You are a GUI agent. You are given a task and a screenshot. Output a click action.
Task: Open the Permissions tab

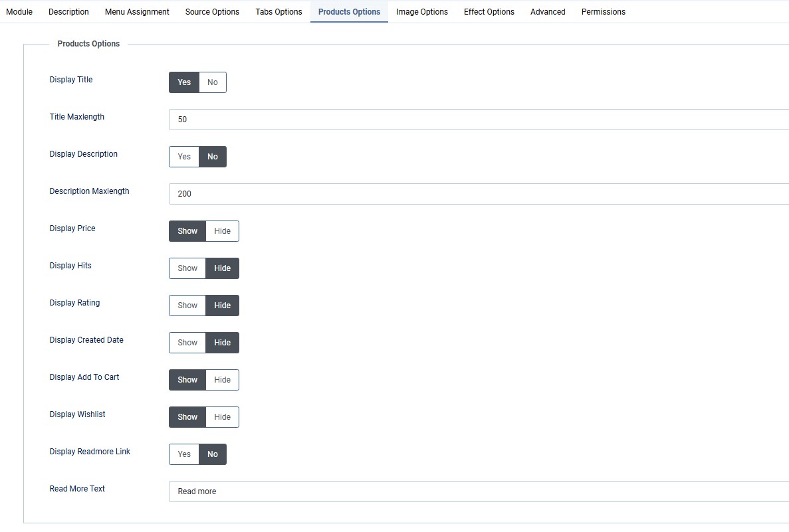click(x=603, y=12)
